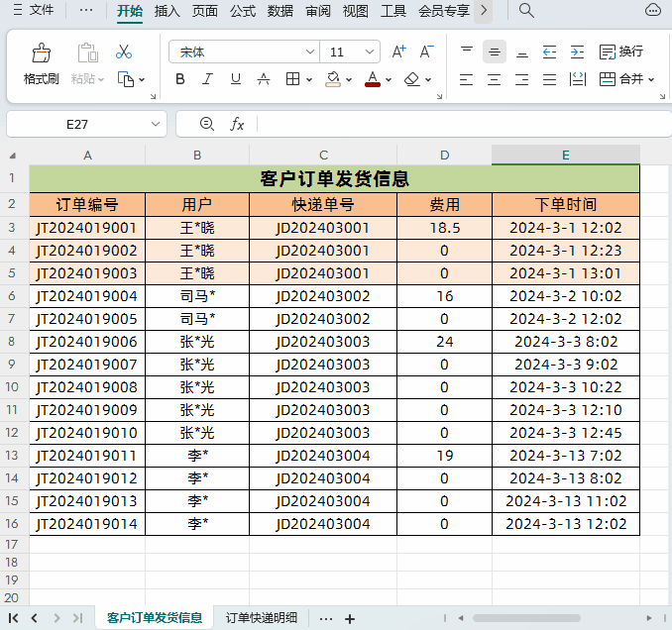Click the cloud chat icon at top right

653,10
